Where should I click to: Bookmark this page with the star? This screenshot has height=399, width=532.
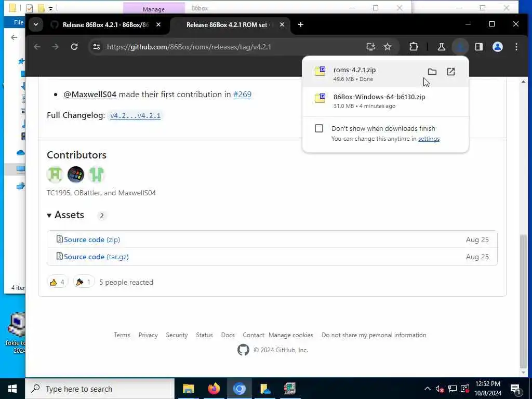[388, 47]
